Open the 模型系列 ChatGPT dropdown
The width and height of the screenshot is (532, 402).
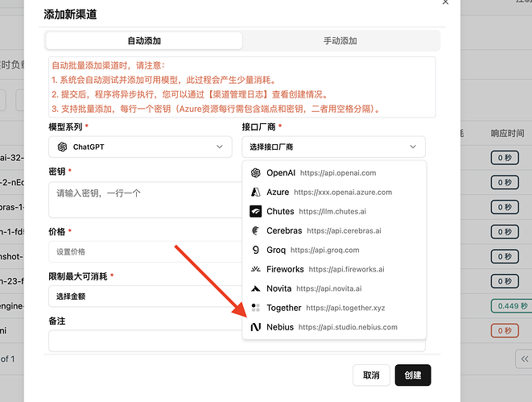click(140, 147)
